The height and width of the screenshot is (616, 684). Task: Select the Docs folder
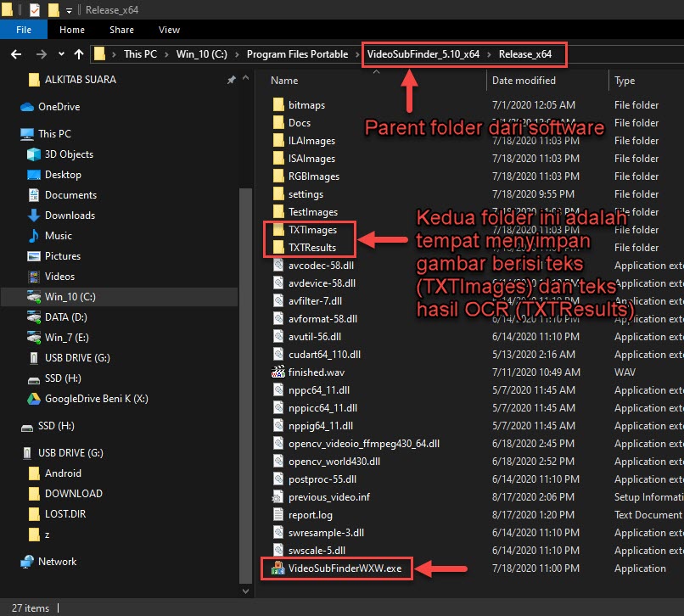click(300, 123)
